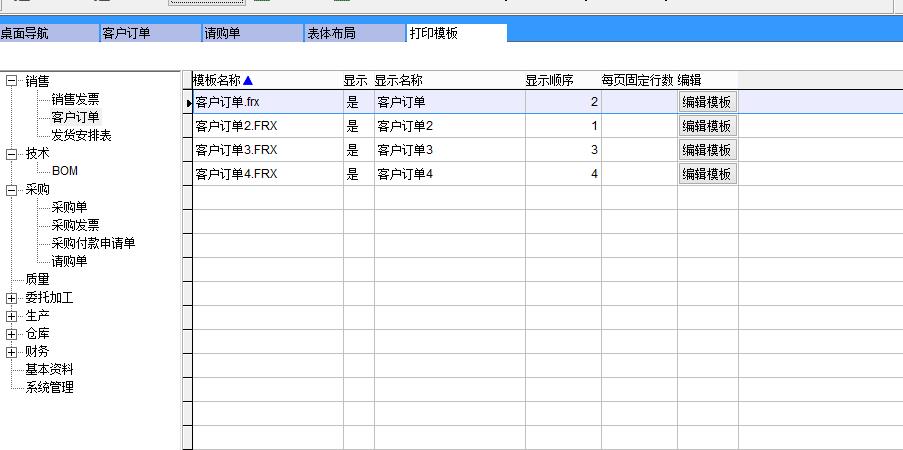Select 销售发票 in the tree
903x450 pixels.
(x=75, y=99)
